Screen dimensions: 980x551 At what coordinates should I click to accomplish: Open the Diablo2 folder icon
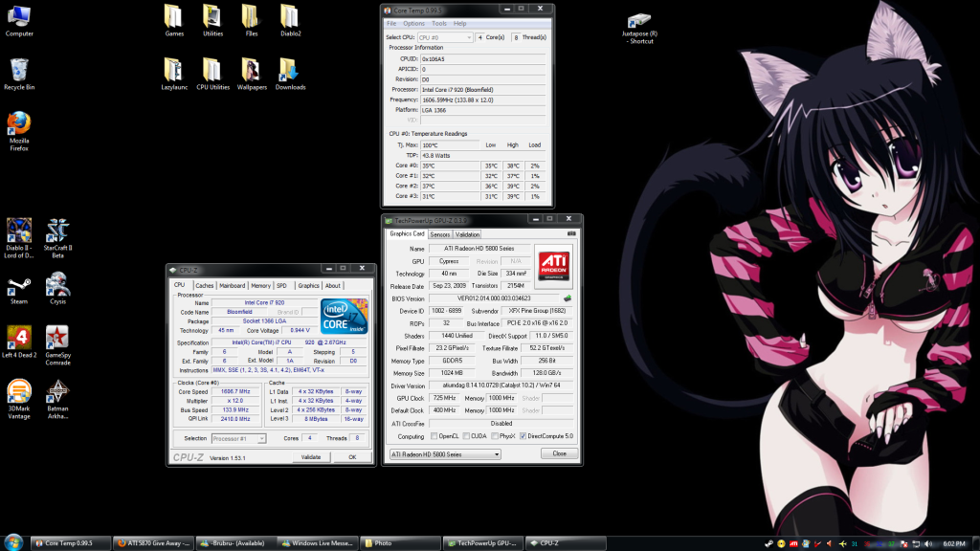tap(290, 21)
